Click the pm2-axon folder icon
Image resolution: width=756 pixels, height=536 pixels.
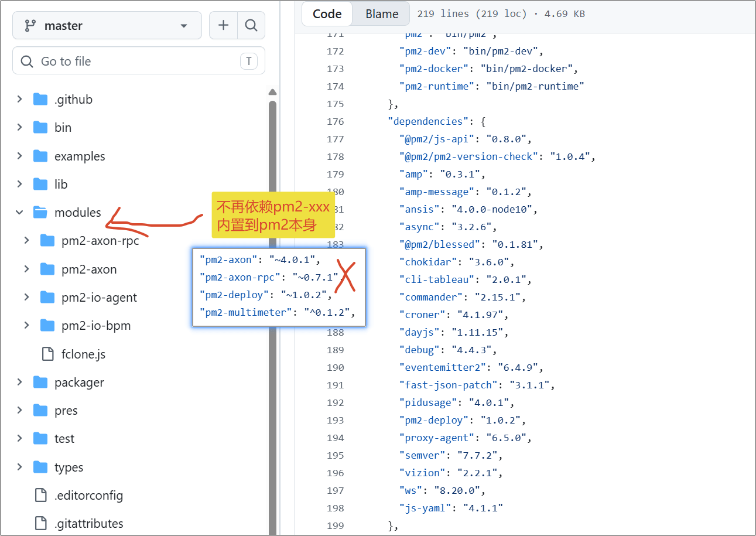point(47,269)
